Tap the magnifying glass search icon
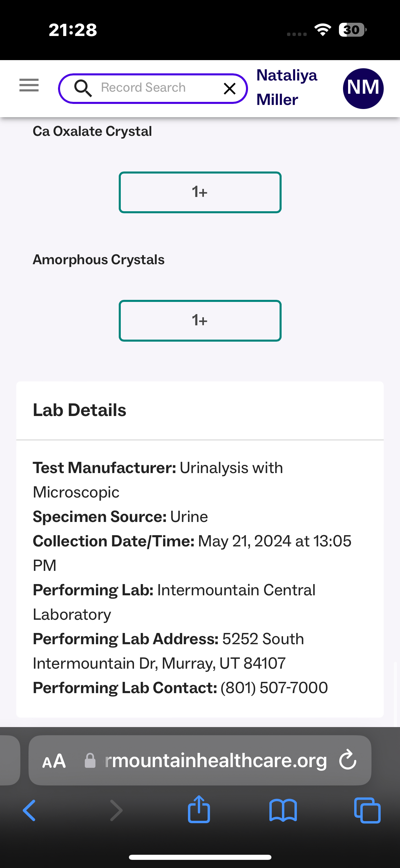The height and width of the screenshot is (868, 400). (x=83, y=88)
